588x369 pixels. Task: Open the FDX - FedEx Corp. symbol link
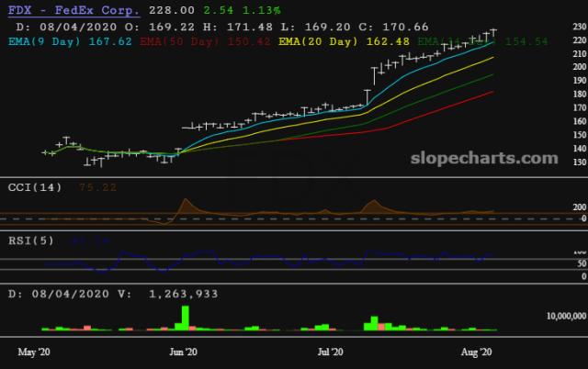[x=73, y=10]
